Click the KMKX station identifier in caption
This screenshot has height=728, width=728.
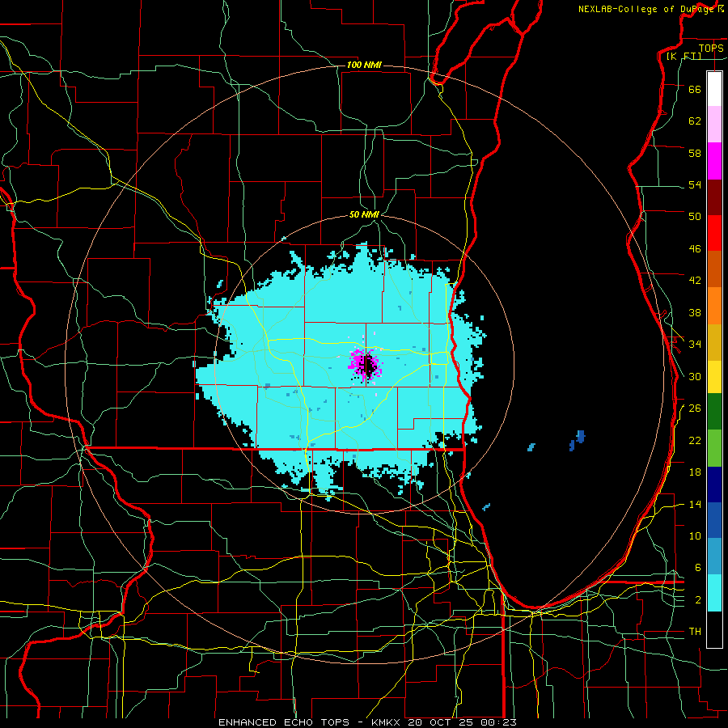click(x=387, y=722)
